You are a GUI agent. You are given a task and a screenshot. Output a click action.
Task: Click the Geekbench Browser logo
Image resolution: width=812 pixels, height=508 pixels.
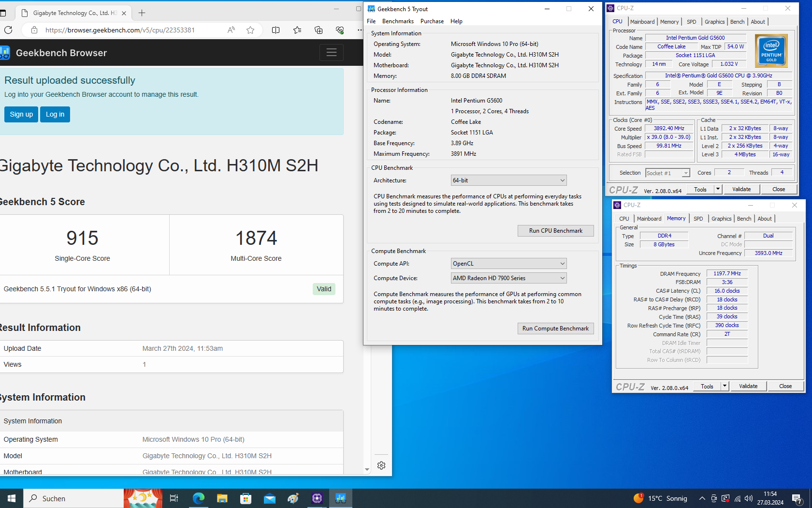click(x=5, y=53)
